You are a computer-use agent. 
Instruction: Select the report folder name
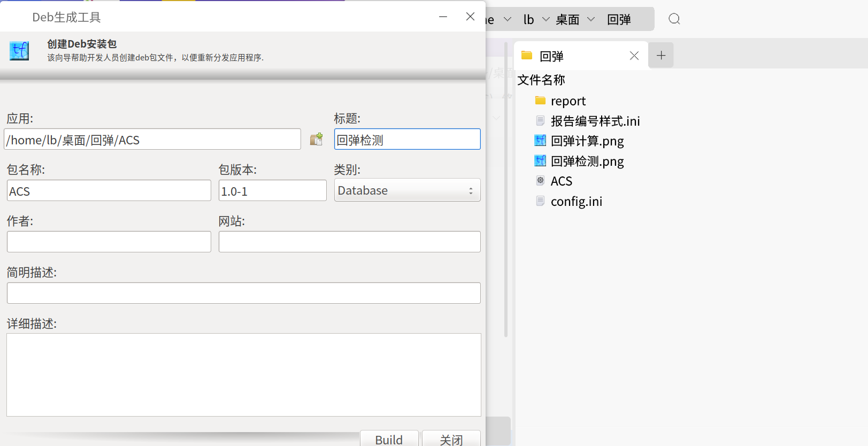coord(568,101)
